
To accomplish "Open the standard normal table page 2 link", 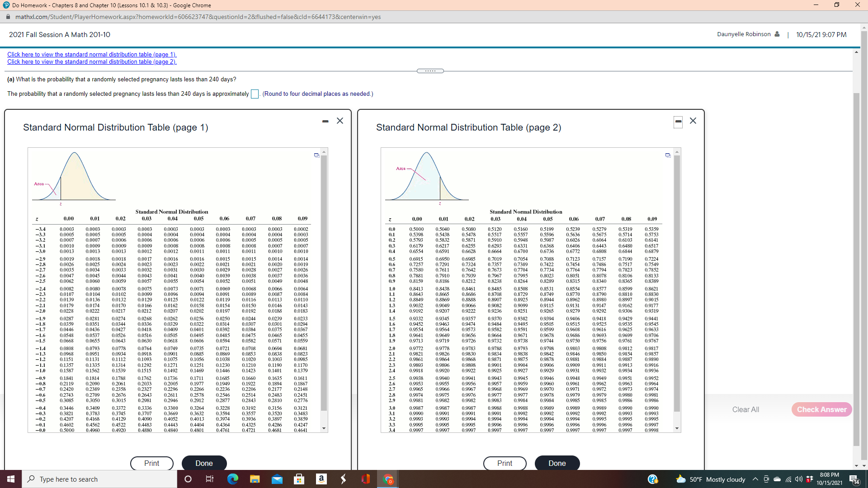I will 92,62.
